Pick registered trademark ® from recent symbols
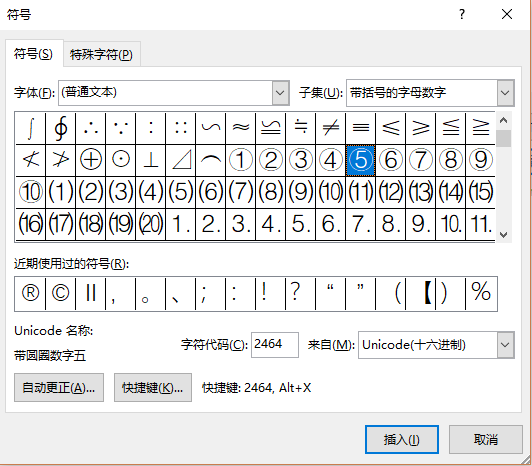Screen dimensions: 532x466 [x=30, y=293]
